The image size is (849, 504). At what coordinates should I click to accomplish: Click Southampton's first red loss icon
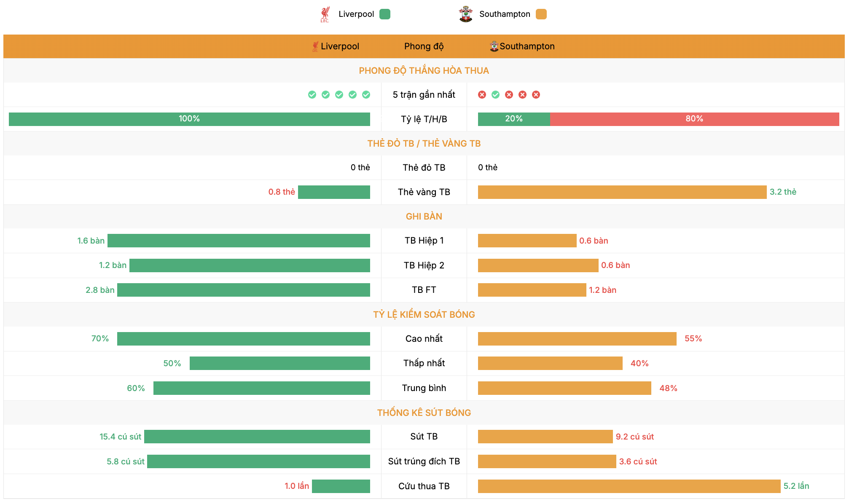482,95
